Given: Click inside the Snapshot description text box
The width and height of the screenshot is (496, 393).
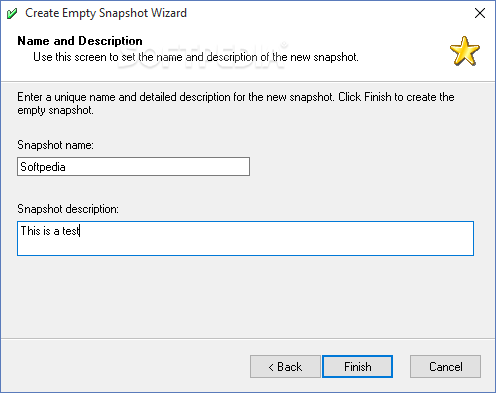Looking at the screenshot, I should pos(245,238).
